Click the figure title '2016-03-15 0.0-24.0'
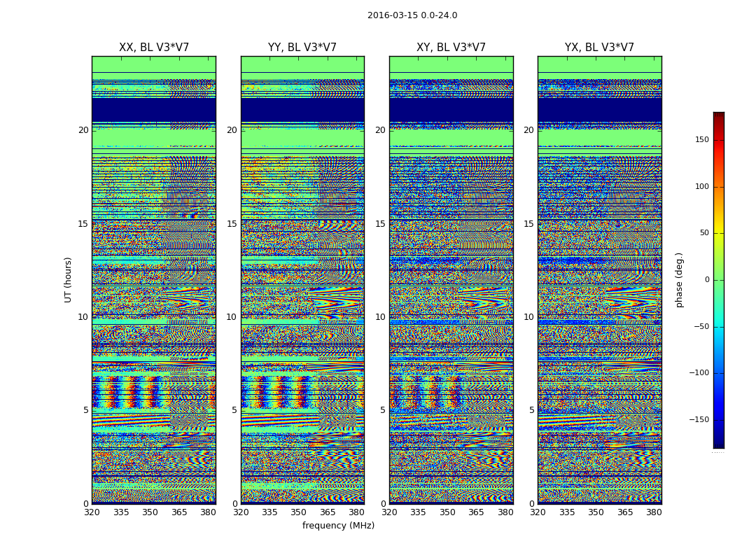The image size is (735, 560). (x=412, y=15)
